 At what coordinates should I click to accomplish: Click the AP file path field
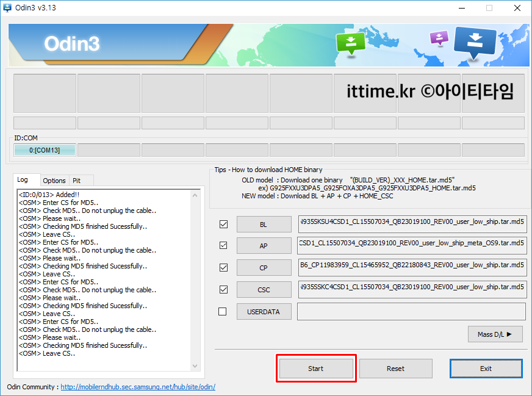pyautogui.click(x=412, y=245)
